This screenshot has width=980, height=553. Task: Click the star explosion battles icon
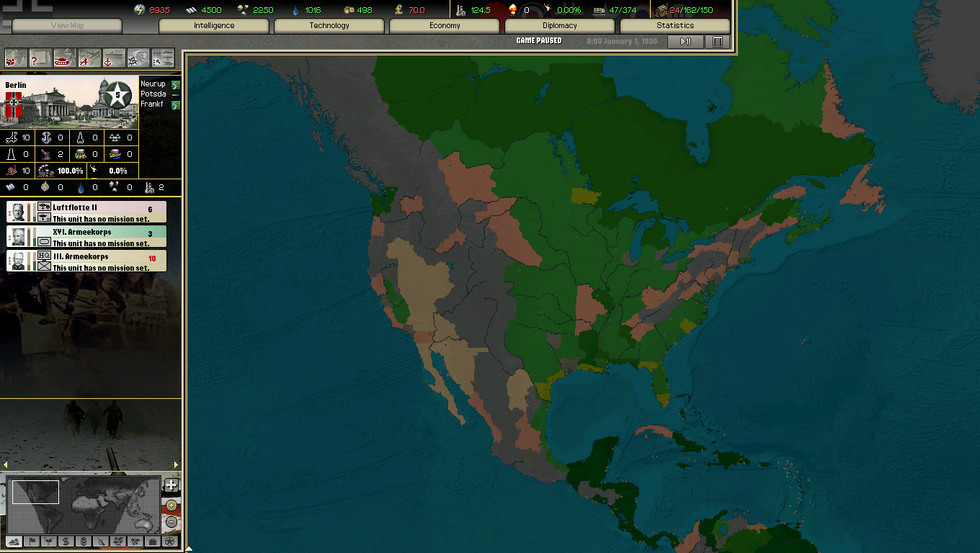[138, 58]
